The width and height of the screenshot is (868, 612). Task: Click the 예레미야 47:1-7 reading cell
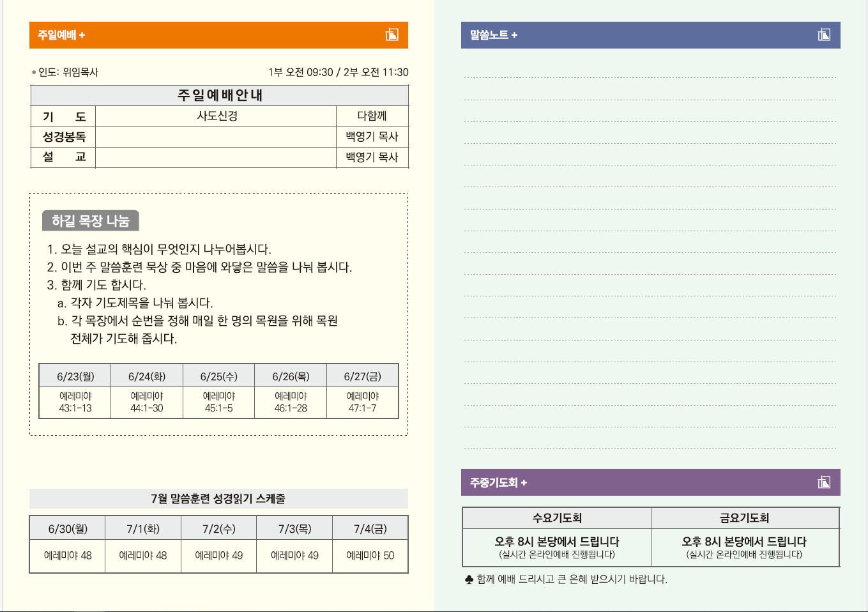[362, 402]
